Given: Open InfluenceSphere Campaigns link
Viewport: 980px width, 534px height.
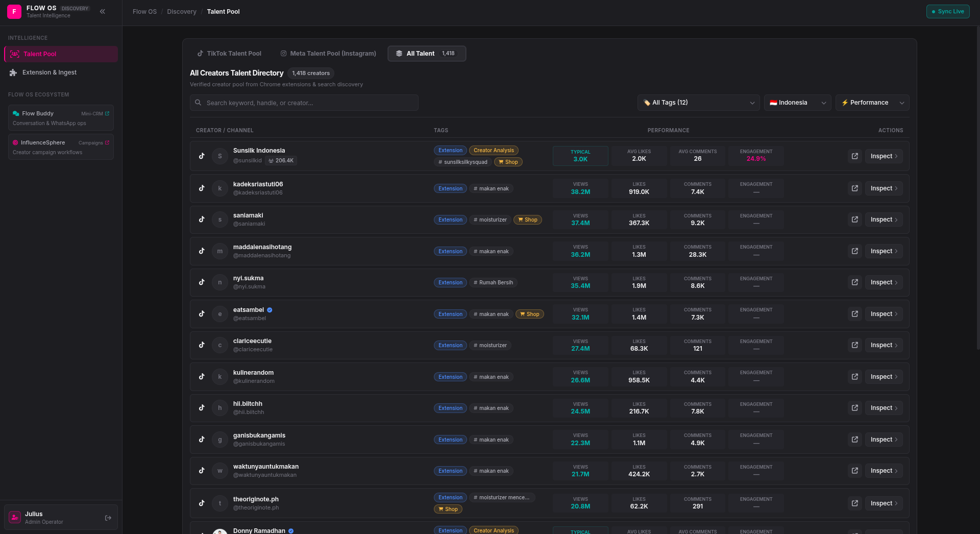Looking at the screenshot, I should [x=61, y=147].
